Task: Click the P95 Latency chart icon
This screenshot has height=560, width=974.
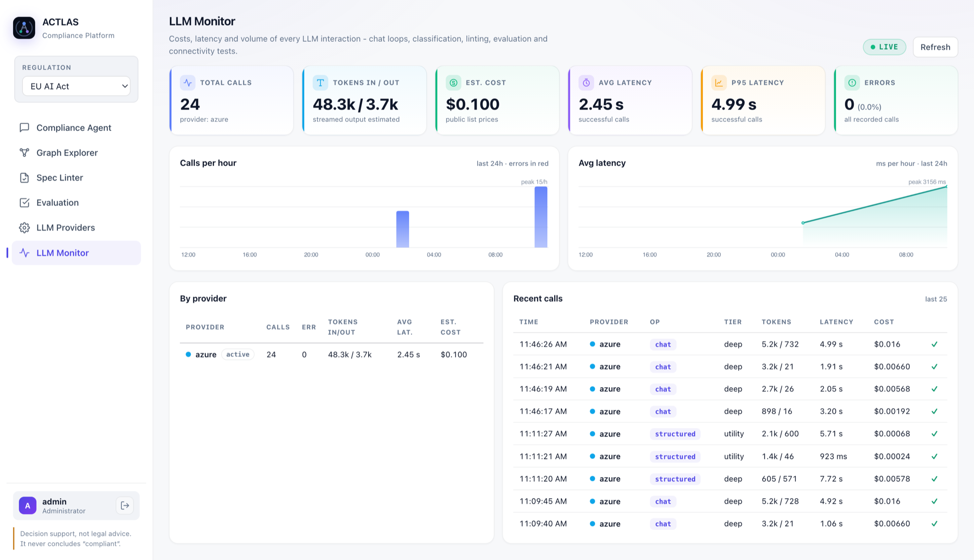Action: pyautogui.click(x=719, y=83)
